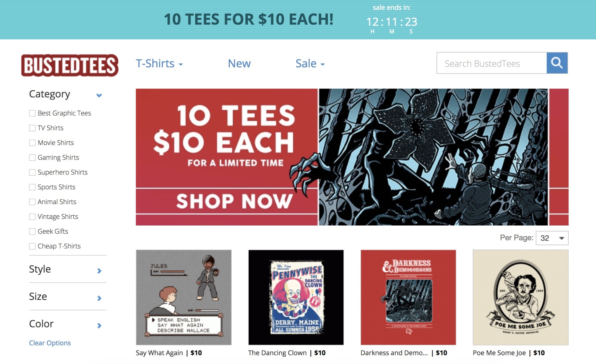Enable the Superhero Shirts filter checkbox

point(32,172)
